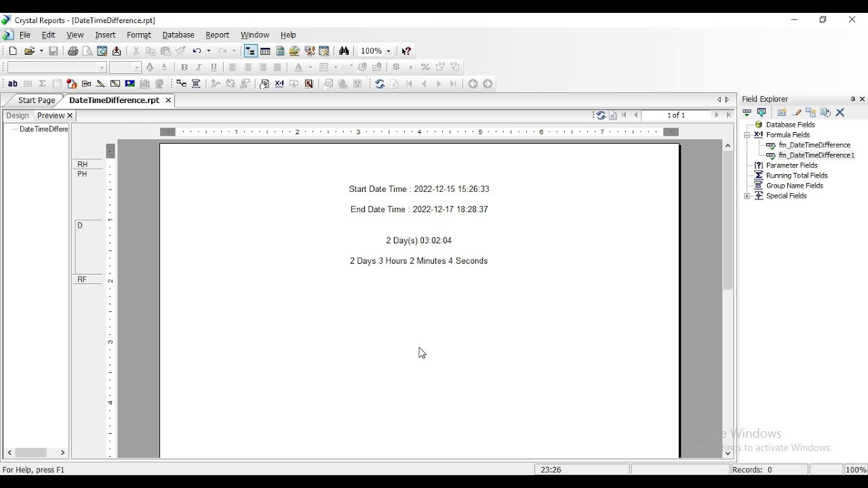Click the font color A swatch
The width and height of the screenshot is (868, 488).
click(298, 67)
